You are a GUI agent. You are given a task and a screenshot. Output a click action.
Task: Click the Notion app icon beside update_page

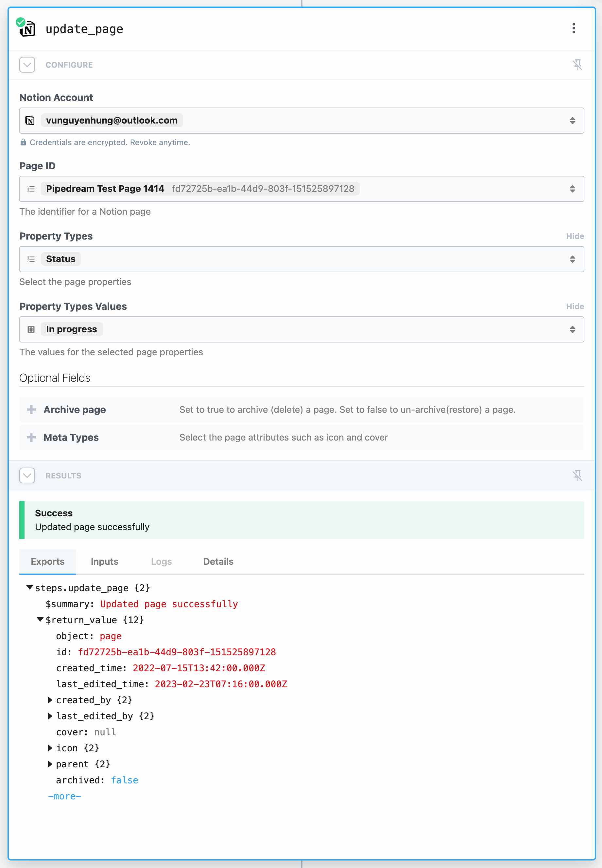(27, 29)
